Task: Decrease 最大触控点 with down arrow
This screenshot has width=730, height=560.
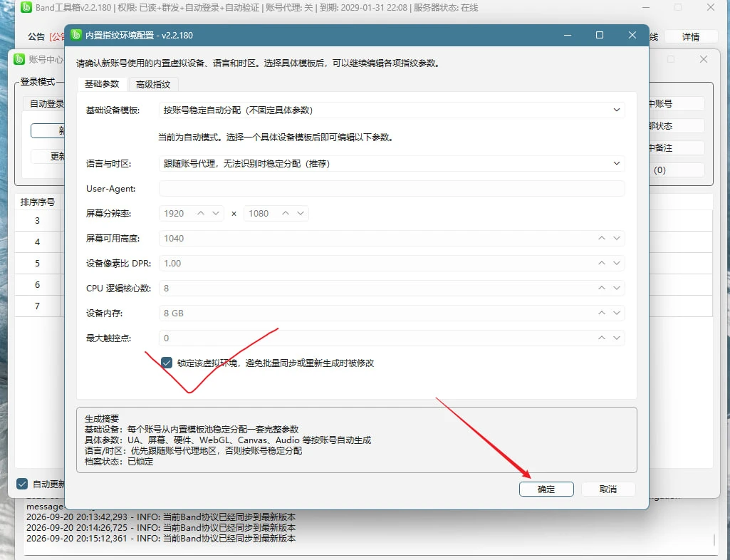Action: coord(616,338)
